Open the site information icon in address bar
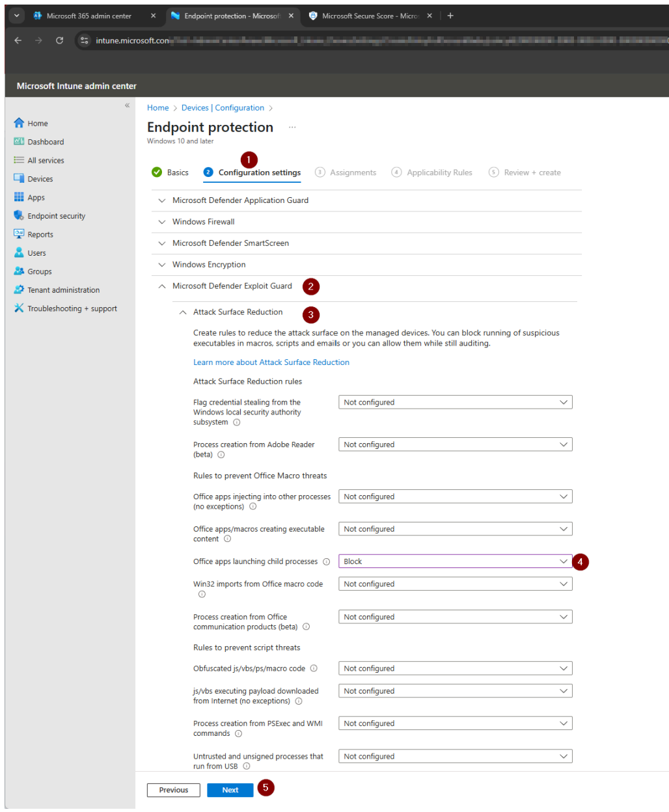 point(84,40)
